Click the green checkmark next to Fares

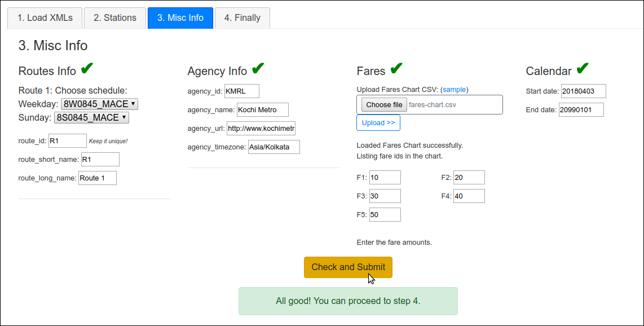click(396, 69)
